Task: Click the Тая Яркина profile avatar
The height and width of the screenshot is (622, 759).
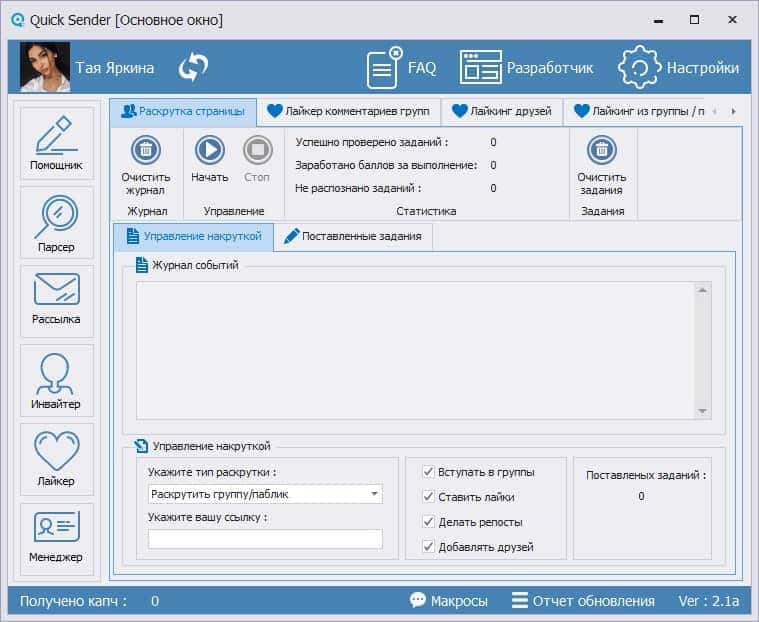Action: coord(45,67)
